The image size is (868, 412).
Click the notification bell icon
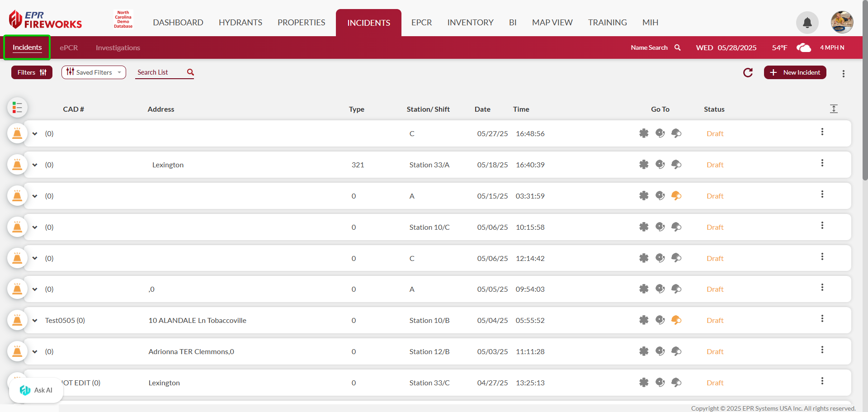tap(807, 23)
